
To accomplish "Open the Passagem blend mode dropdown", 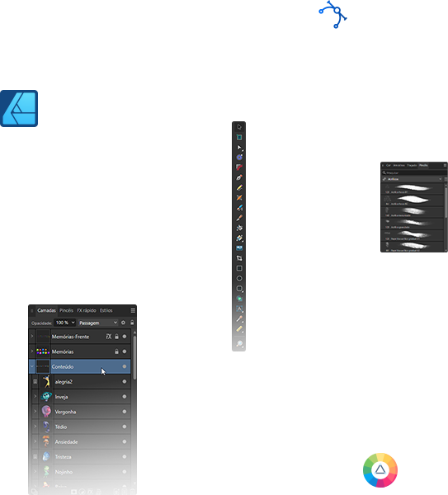I will [98, 323].
